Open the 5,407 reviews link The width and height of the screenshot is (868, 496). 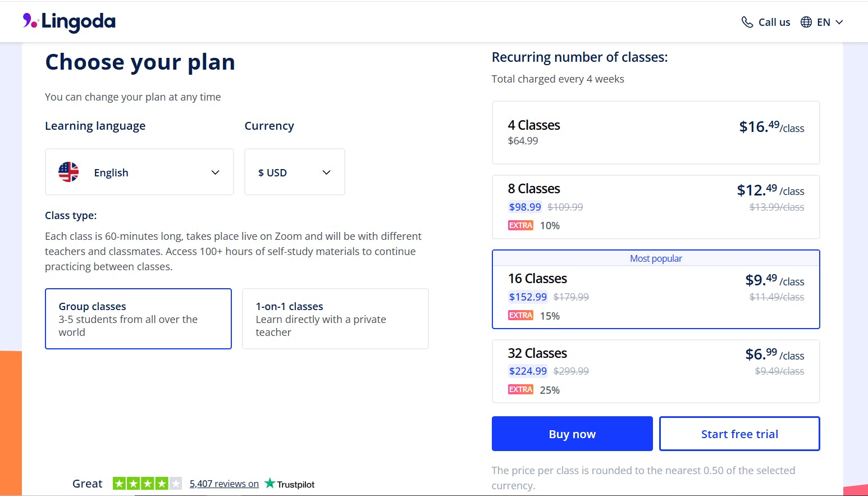[224, 484]
